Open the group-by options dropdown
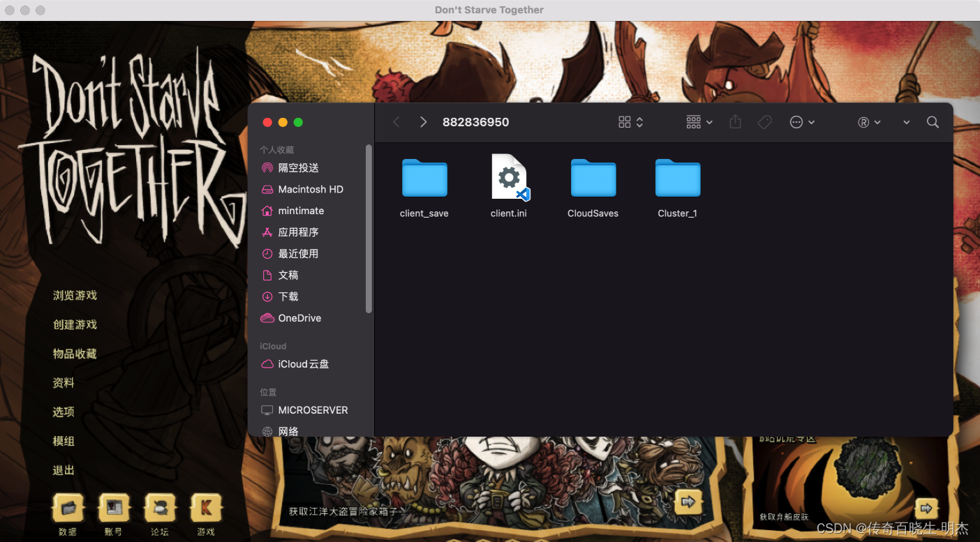The width and height of the screenshot is (980, 542). [x=699, y=122]
